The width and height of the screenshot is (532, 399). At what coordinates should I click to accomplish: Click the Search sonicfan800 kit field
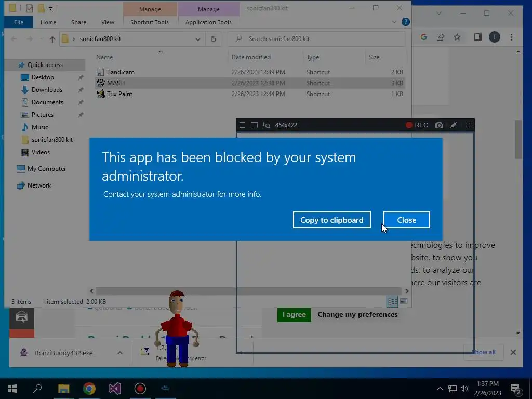pyautogui.click(x=316, y=38)
